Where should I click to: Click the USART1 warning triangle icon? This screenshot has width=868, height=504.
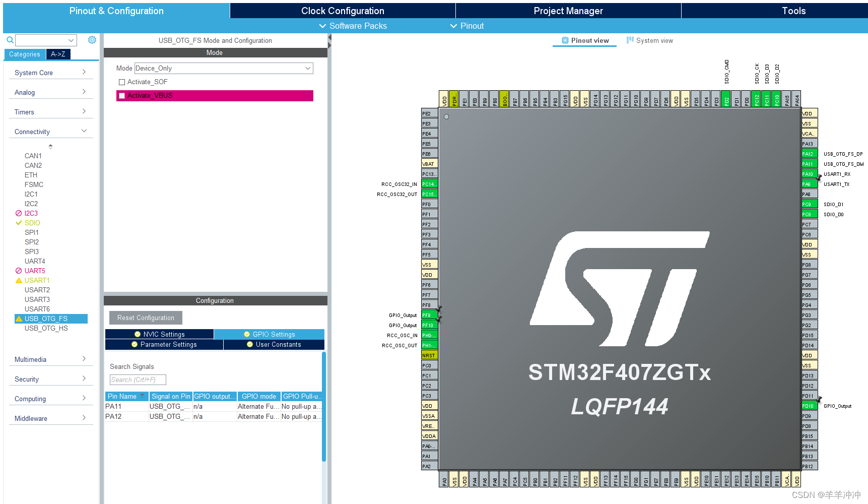pos(19,280)
